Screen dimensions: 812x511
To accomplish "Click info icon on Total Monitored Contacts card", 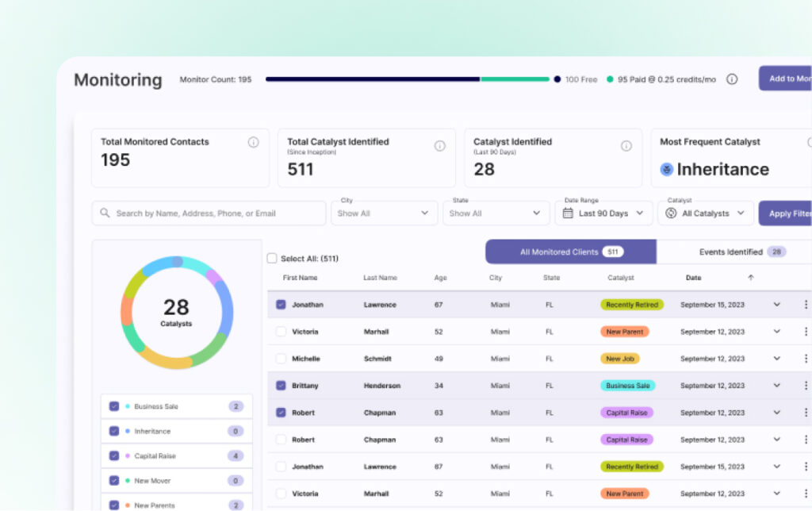I will point(253,143).
